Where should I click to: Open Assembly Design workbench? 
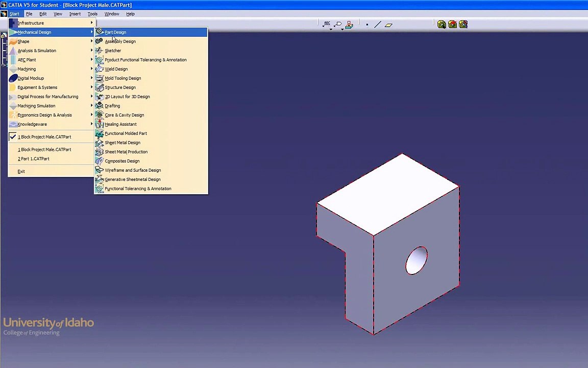click(x=151, y=41)
